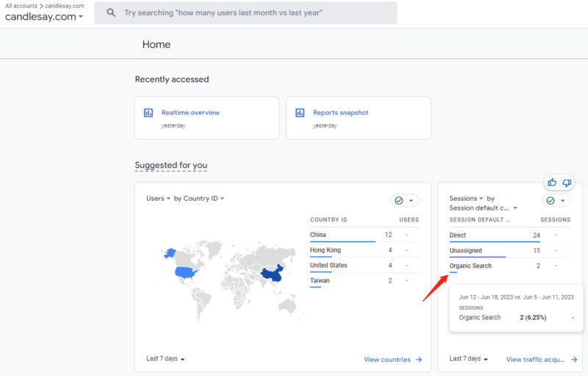This screenshot has height=376, width=588.
Task: Open Last 7 days selector on Users card
Action: [165, 359]
